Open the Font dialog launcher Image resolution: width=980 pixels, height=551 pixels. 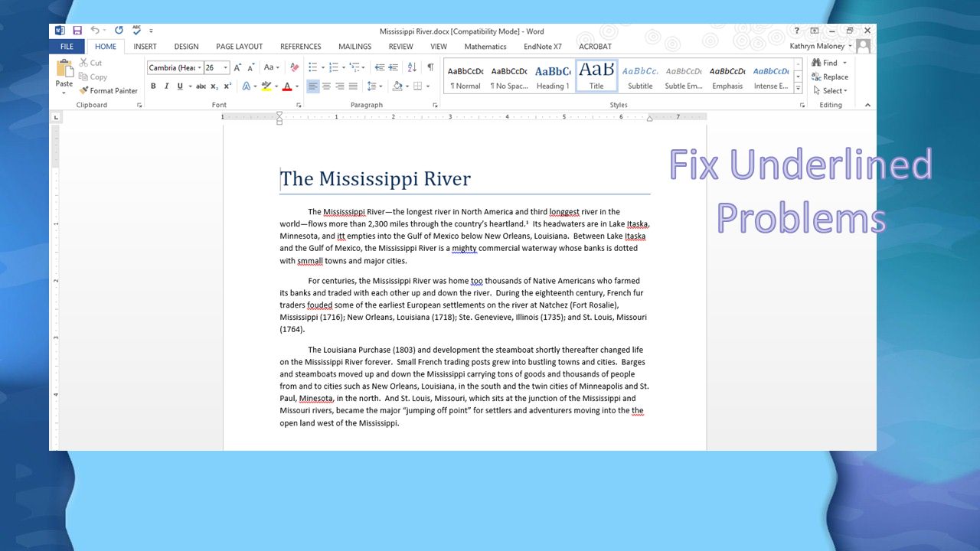[299, 105]
